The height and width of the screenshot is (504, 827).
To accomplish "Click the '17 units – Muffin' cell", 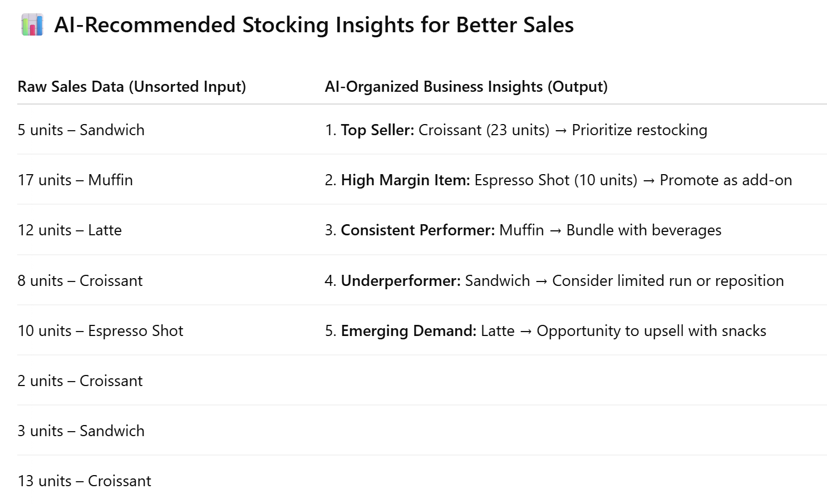I will [75, 180].
